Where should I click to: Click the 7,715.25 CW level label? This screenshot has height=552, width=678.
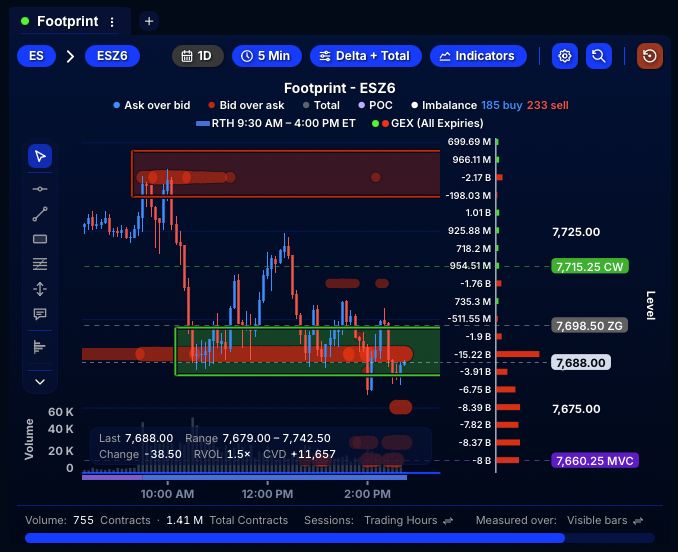click(590, 267)
